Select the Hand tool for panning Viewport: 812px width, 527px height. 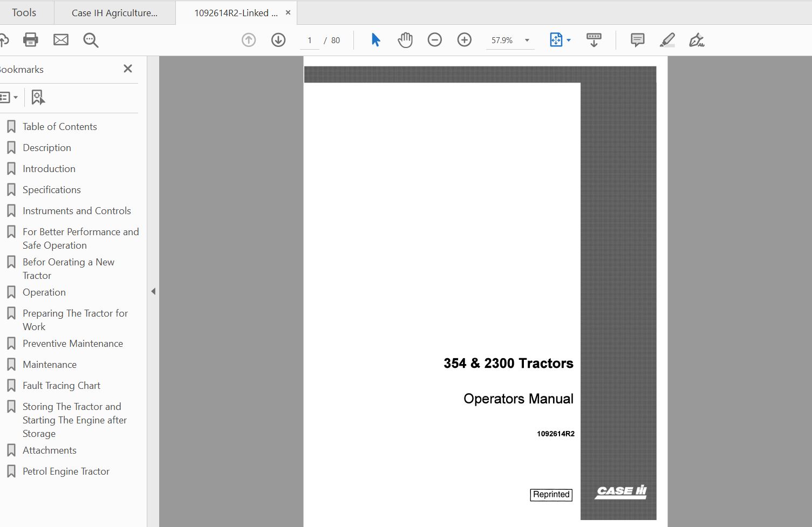[x=405, y=39]
